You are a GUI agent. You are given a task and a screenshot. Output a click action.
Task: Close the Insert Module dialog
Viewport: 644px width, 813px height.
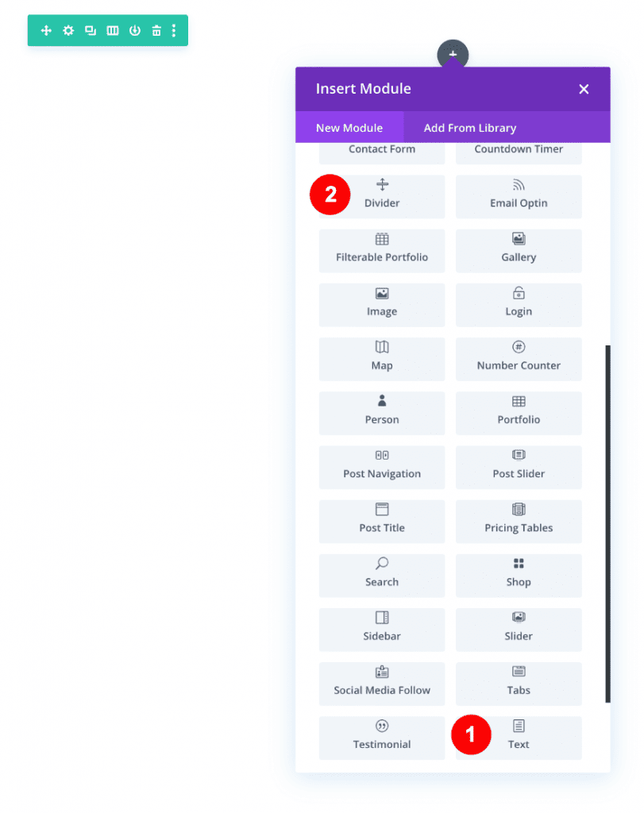(x=584, y=89)
